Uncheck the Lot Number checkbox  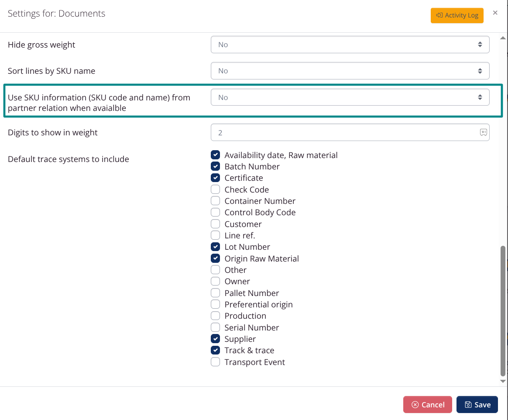(215, 246)
